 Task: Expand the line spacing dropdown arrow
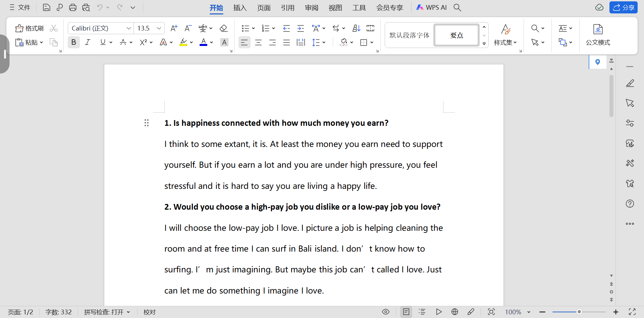point(324,43)
